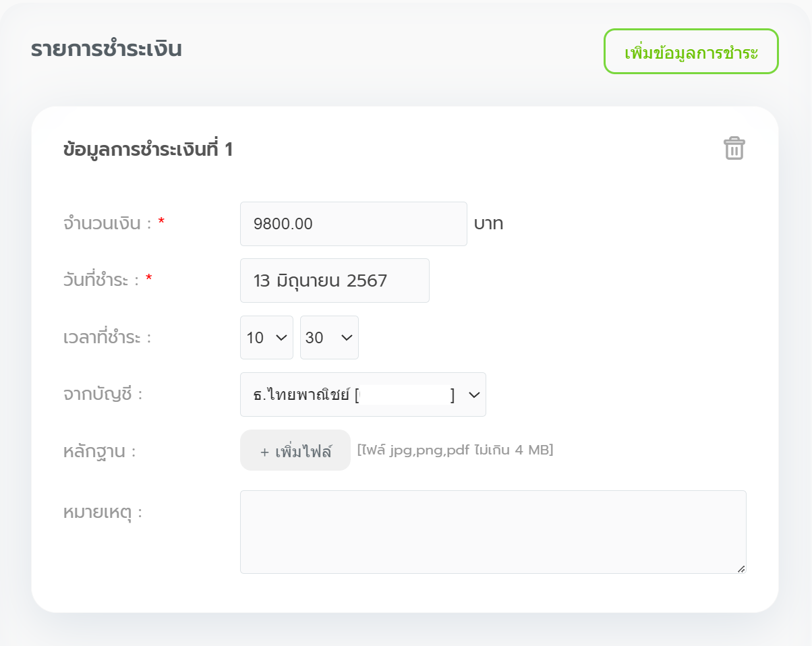This screenshot has height=646, width=812.
Task: Open the ธ.ไทยพาณิชย์ account dropdown
Action: pos(363,394)
